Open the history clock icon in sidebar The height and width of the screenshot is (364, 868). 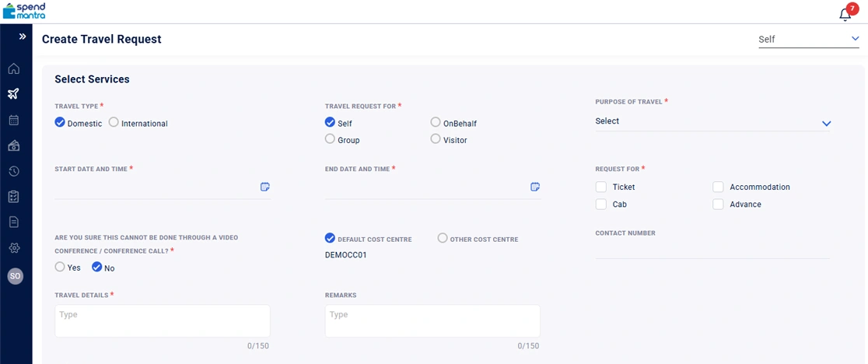click(x=14, y=171)
